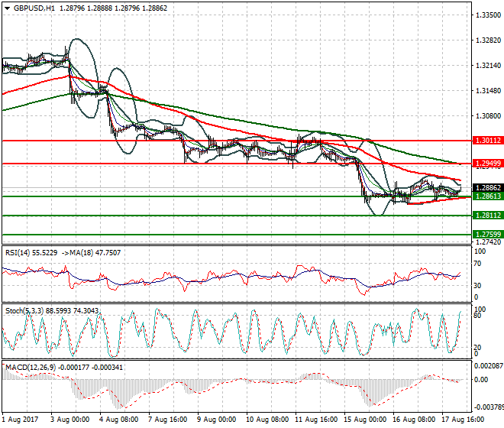Screen dimensions: 504x428
Task: Click the black 1.28862 current price label
Action: click(x=488, y=187)
